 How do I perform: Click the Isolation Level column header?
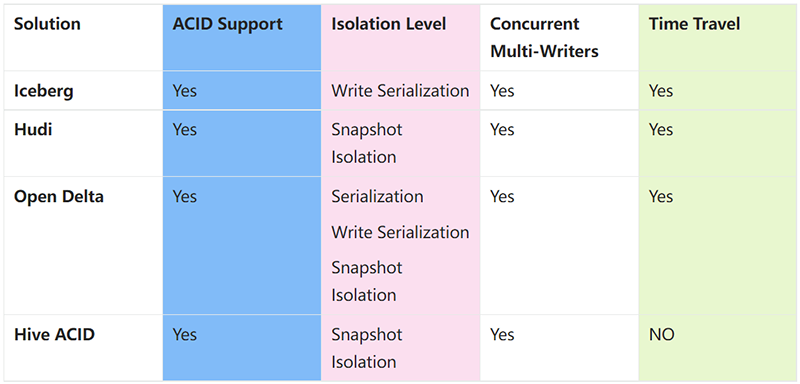coord(388,24)
